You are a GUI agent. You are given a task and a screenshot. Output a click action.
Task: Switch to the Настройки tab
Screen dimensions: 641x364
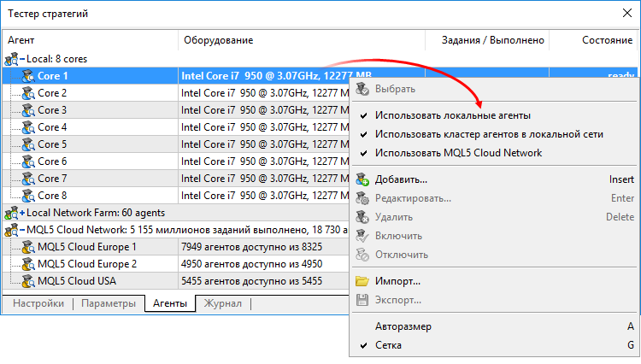[38, 303]
